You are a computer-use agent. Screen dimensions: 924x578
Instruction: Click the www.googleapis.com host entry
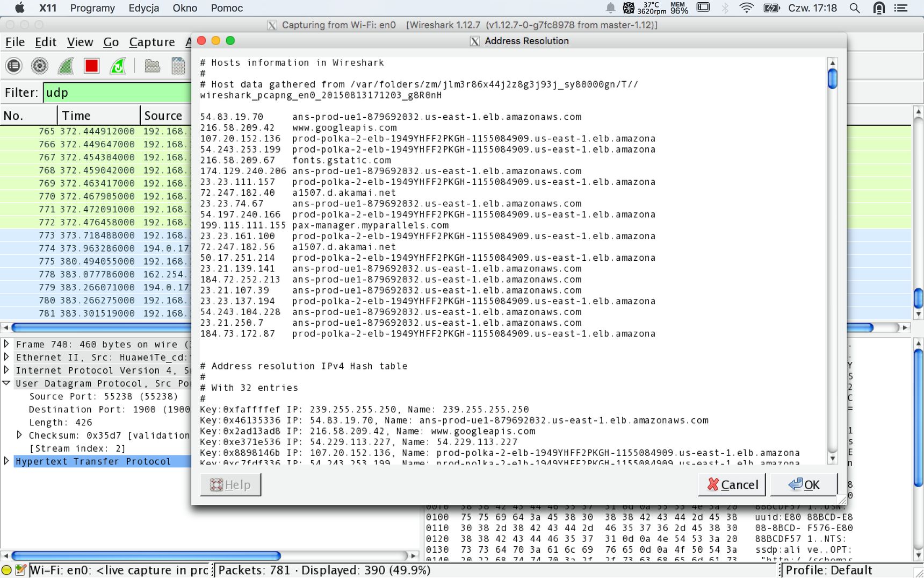click(344, 127)
